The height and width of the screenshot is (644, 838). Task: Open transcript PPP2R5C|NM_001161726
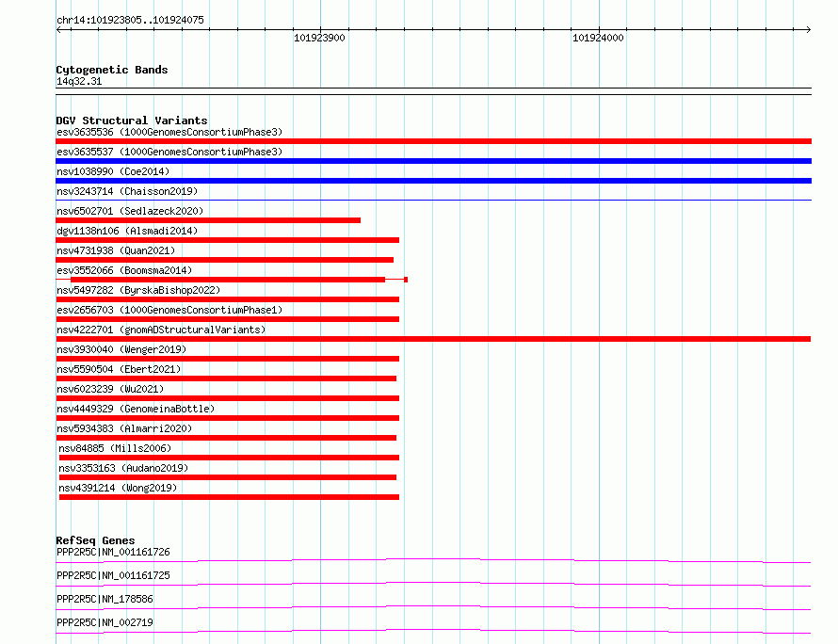pyautogui.click(x=113, y=552)
